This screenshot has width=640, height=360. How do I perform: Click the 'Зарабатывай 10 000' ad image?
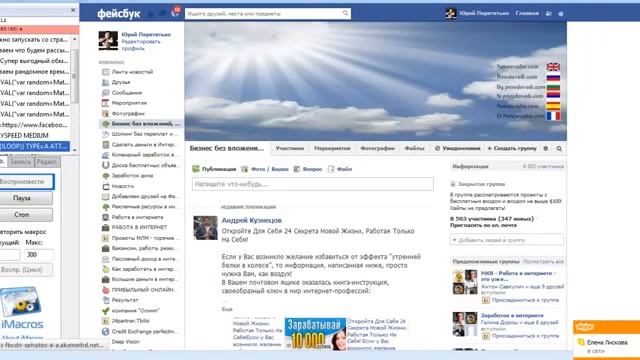click(x=315, y=333)
